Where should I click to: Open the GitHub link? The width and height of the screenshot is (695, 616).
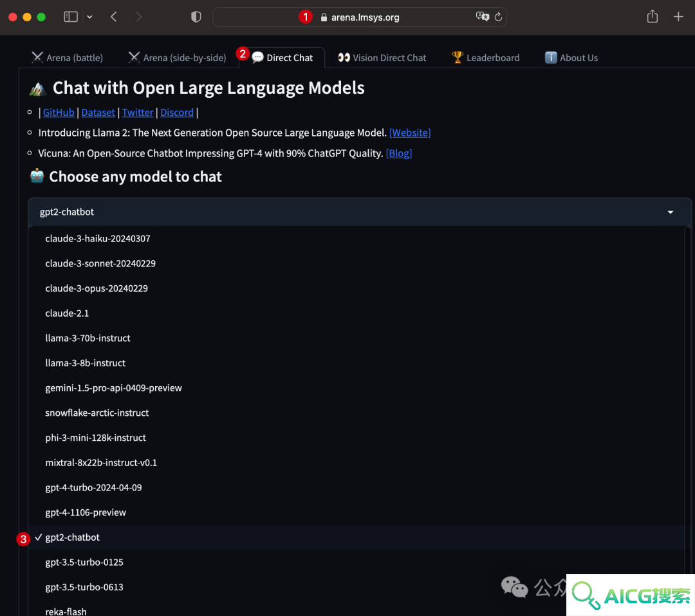point(59,113)
